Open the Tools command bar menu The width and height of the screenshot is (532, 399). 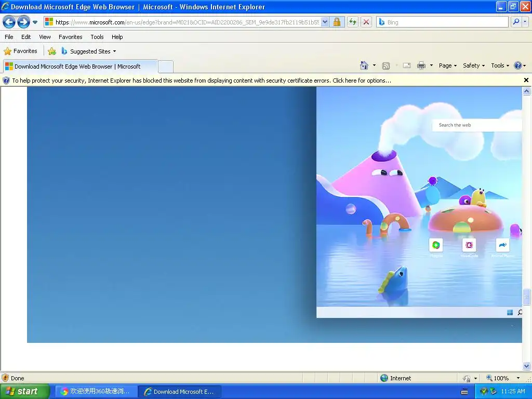(x=500, y=66)
